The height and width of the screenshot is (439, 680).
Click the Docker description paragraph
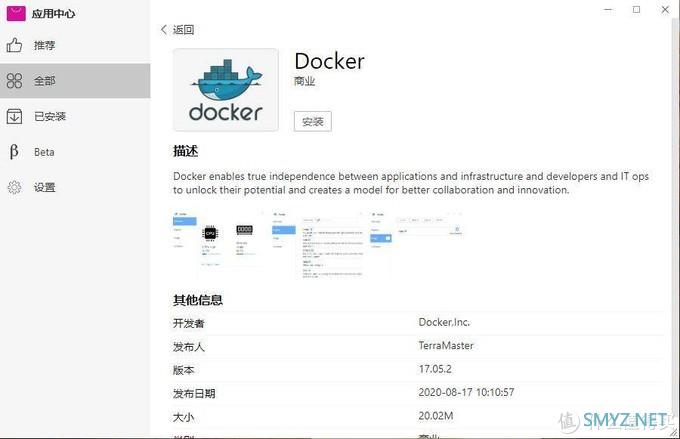(x=411, y=183)
